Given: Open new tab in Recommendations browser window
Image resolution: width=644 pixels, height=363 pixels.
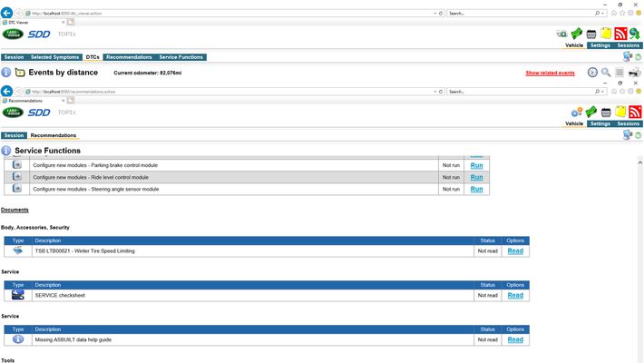Looking at the screenshot, I should (71, 101).
